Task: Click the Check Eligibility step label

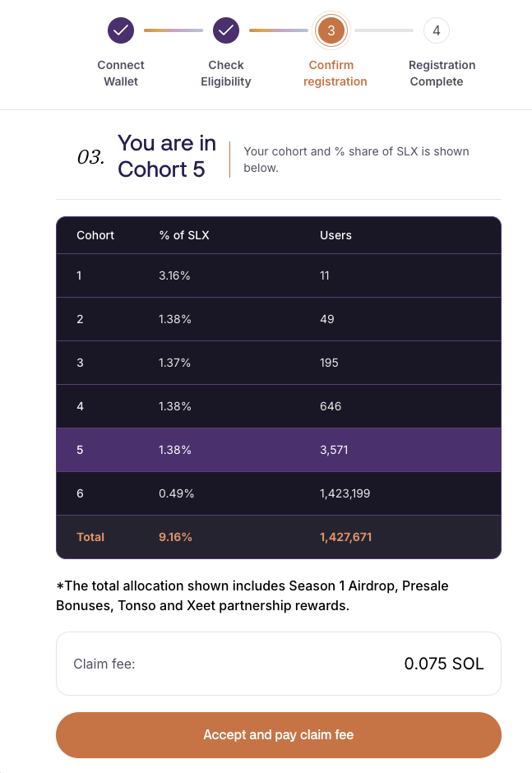Action: [226, 73]
